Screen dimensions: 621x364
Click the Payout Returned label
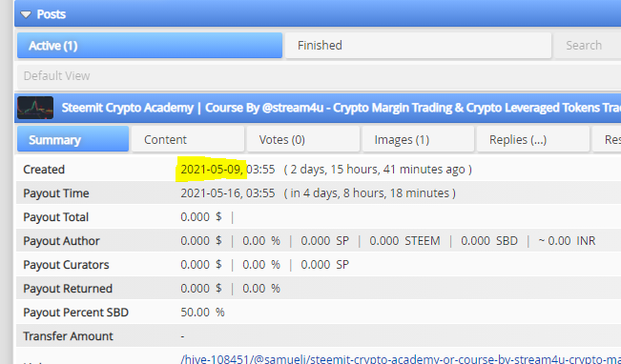coord(68,289)
